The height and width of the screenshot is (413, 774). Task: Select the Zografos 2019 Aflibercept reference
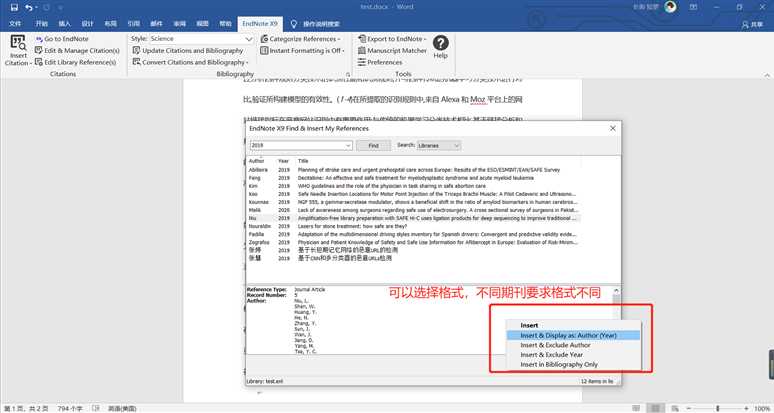point(413,242)
